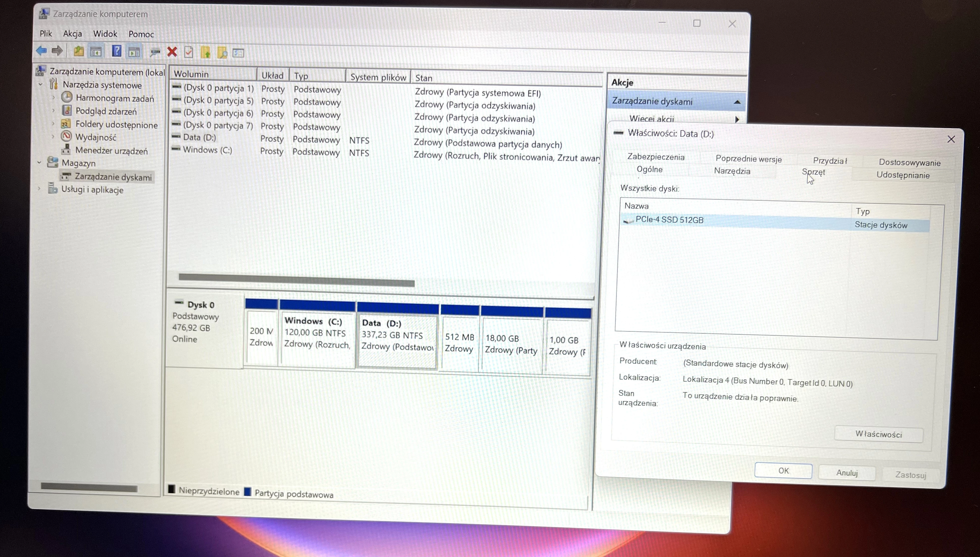Open the Więcej akcji submenu arrow

point(737,119)
